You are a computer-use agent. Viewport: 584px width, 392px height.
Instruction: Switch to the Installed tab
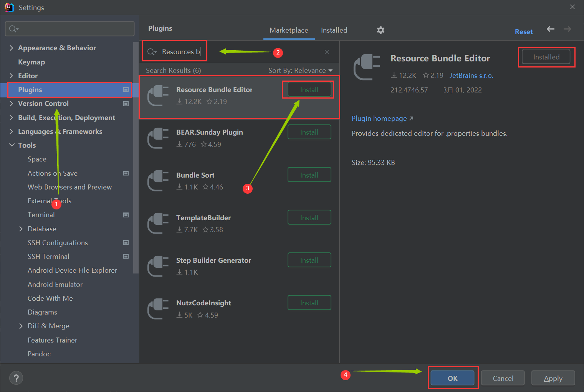point(334,30)
